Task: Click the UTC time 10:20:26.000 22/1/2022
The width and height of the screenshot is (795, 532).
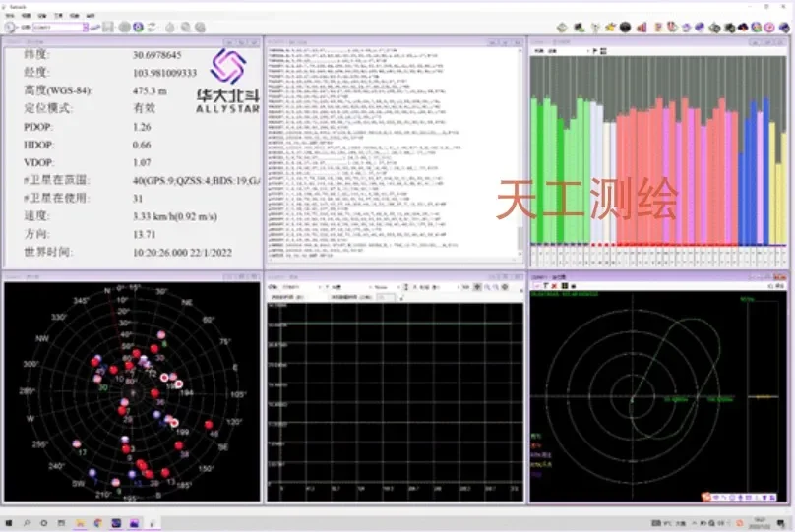Action: [183, 253]
